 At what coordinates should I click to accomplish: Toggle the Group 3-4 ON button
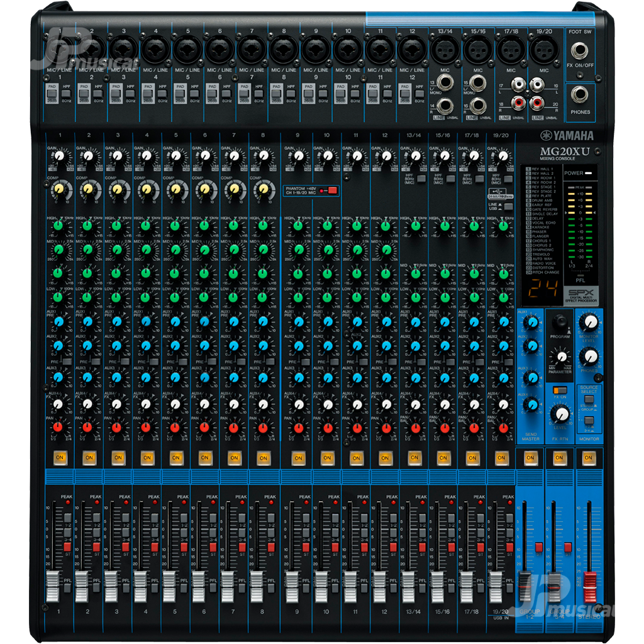coord(559,458)
